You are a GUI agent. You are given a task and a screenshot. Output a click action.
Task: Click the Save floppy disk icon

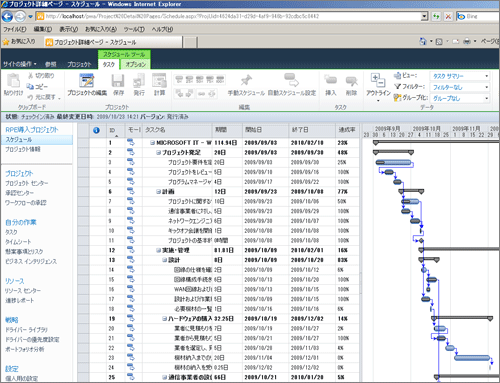tap(118, 81)
